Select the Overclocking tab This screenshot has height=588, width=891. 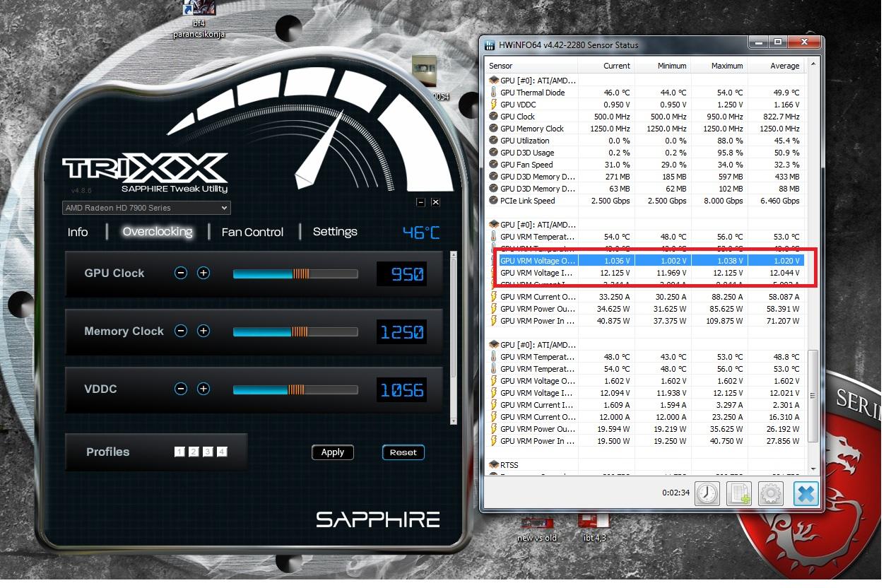(x=158, y=232)
